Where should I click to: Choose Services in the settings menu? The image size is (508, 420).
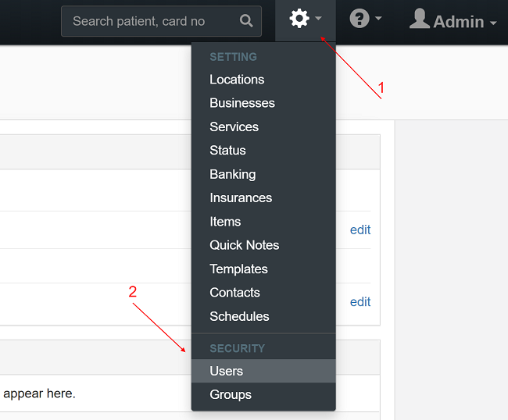[x=234, y=126]
